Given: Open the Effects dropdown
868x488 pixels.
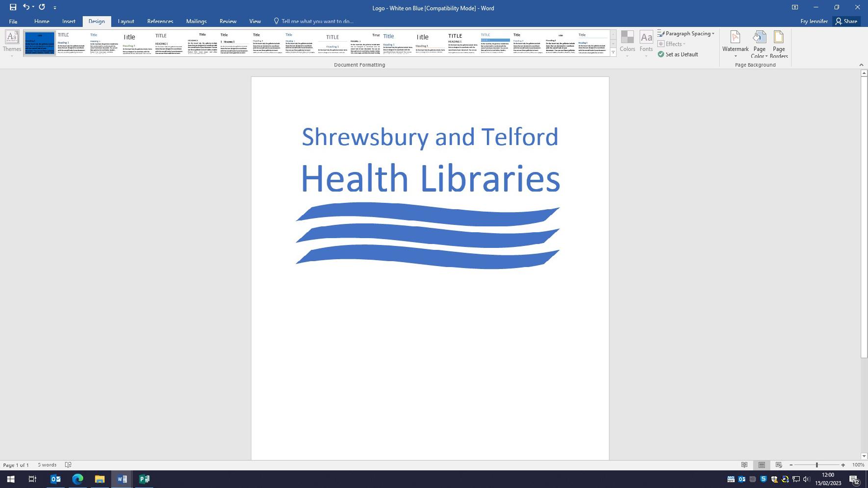Looking at the screenshot, I should coord(672,44).
